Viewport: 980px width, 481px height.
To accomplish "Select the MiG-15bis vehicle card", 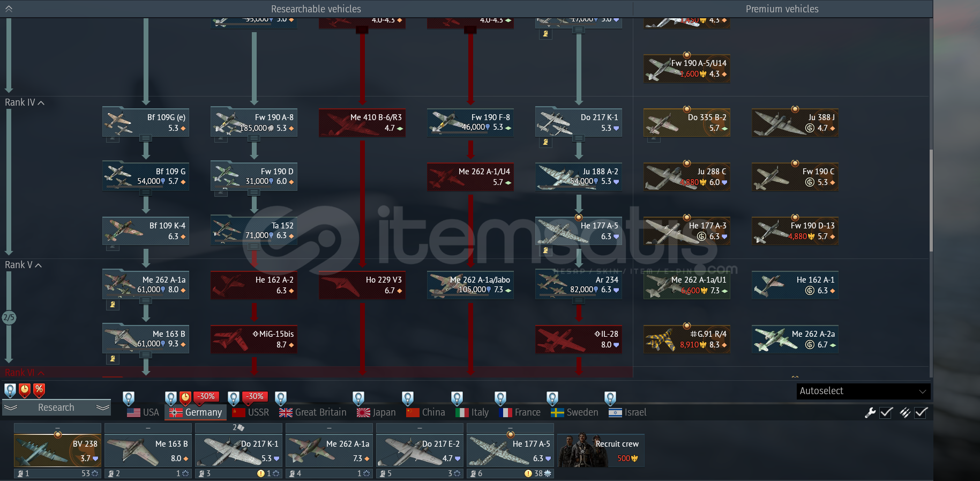I will point(254,339).
